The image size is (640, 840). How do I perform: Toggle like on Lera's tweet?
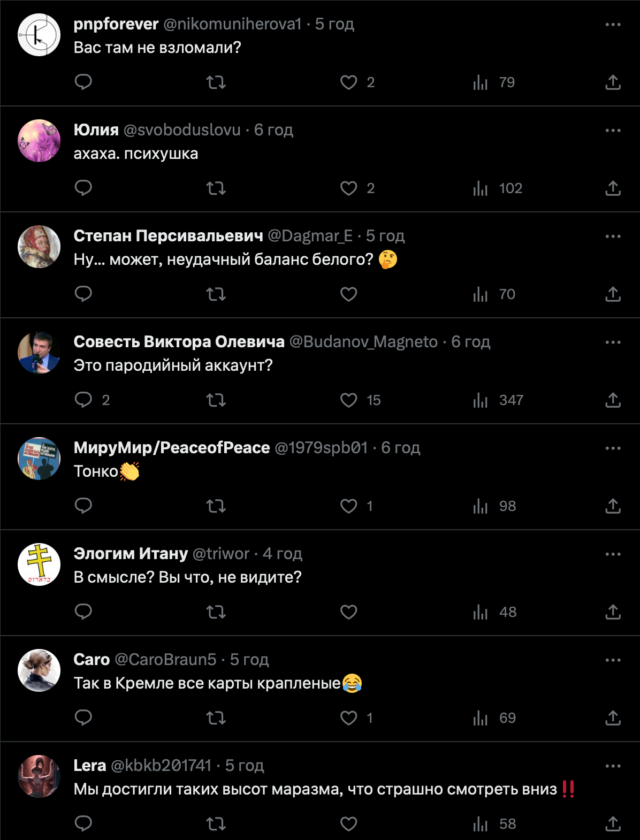point(349,824)
